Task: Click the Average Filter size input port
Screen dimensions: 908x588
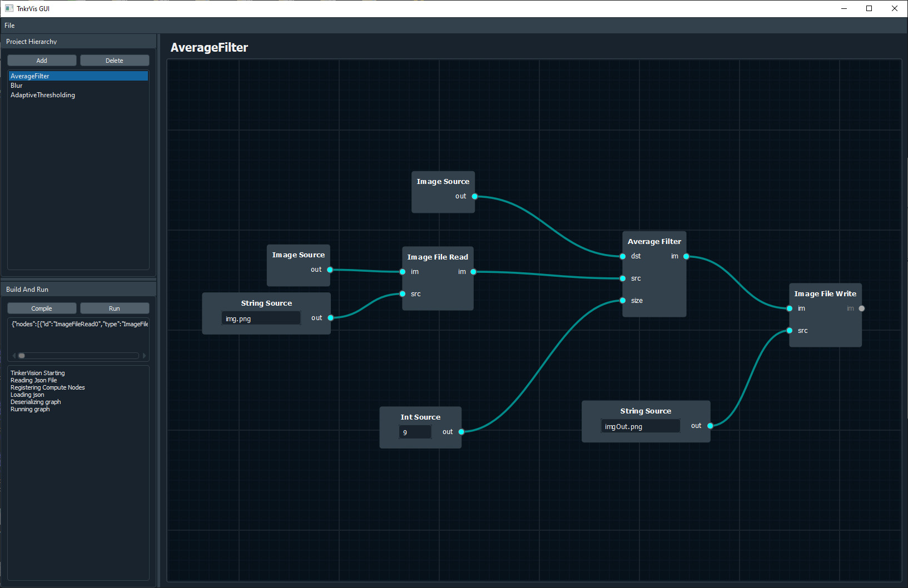Action: click(623, 301)
